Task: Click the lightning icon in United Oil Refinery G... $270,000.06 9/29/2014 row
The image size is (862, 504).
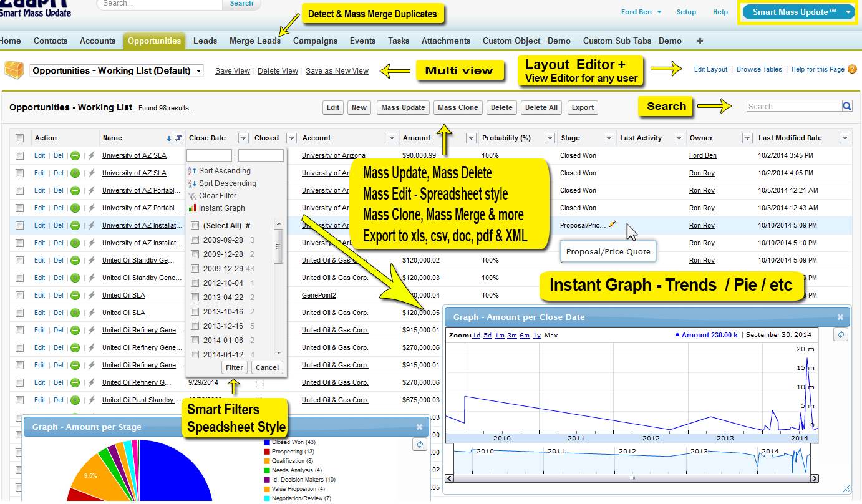Action: click(x=91, y=382)
